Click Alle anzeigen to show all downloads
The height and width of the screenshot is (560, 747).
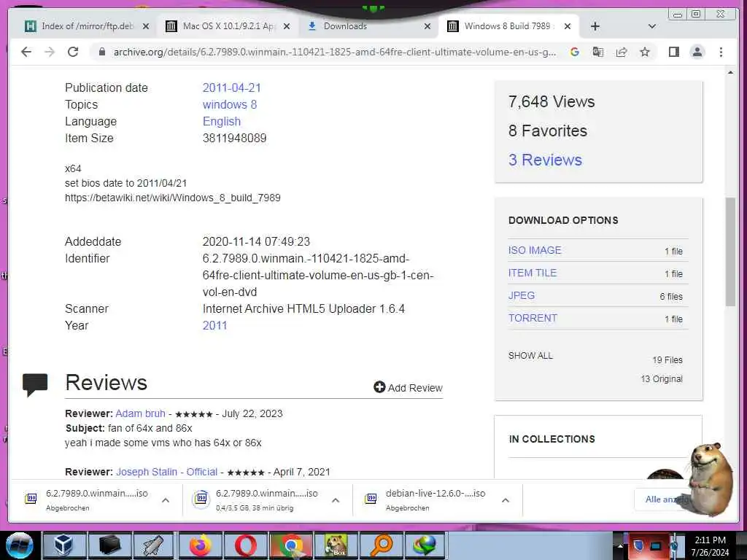(x=665, y=499)
